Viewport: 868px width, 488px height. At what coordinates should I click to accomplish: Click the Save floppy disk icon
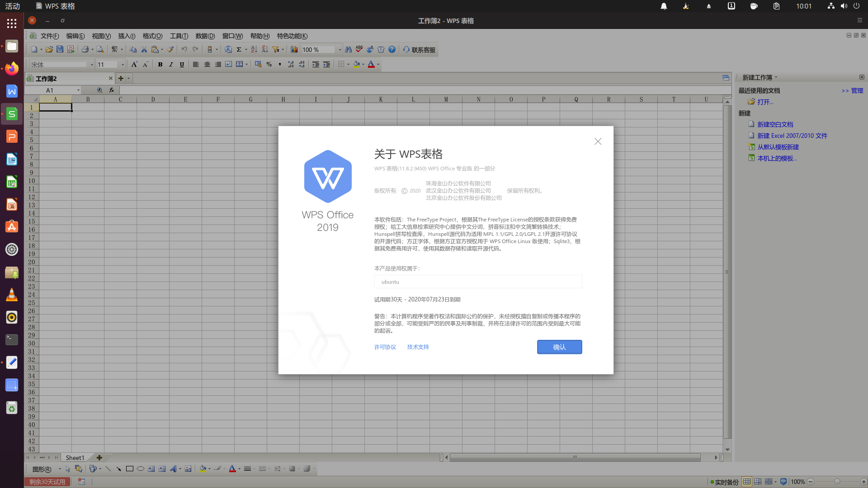coord(60,50)
